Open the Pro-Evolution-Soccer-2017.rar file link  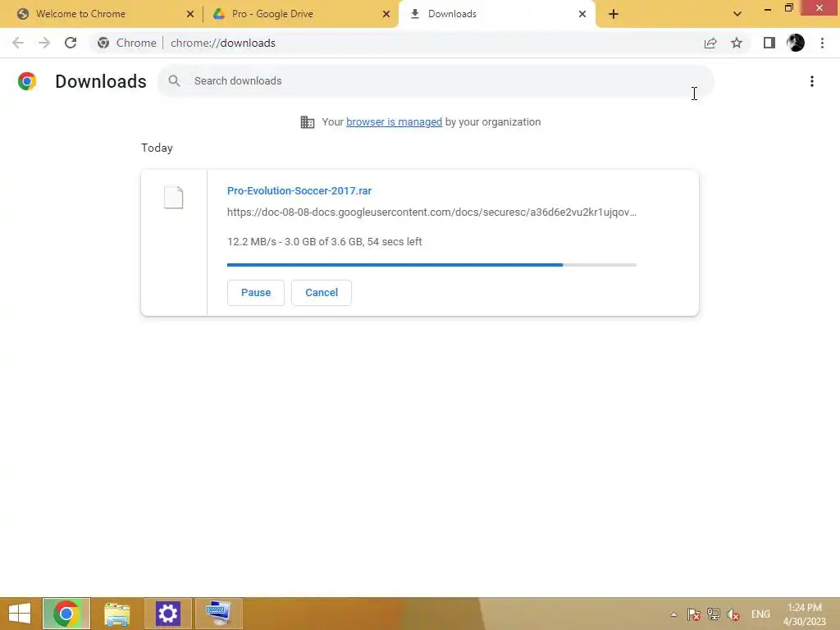(x=299, y=190)
